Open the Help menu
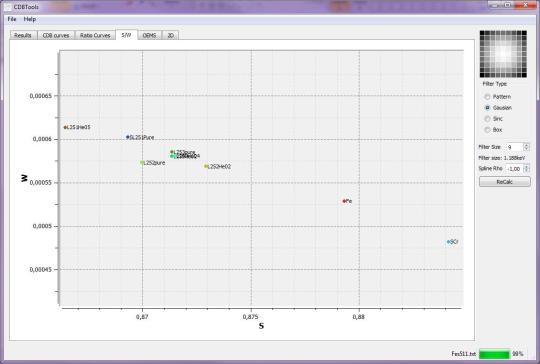This screenshot has width=540, height=364. tap(30, 19)
